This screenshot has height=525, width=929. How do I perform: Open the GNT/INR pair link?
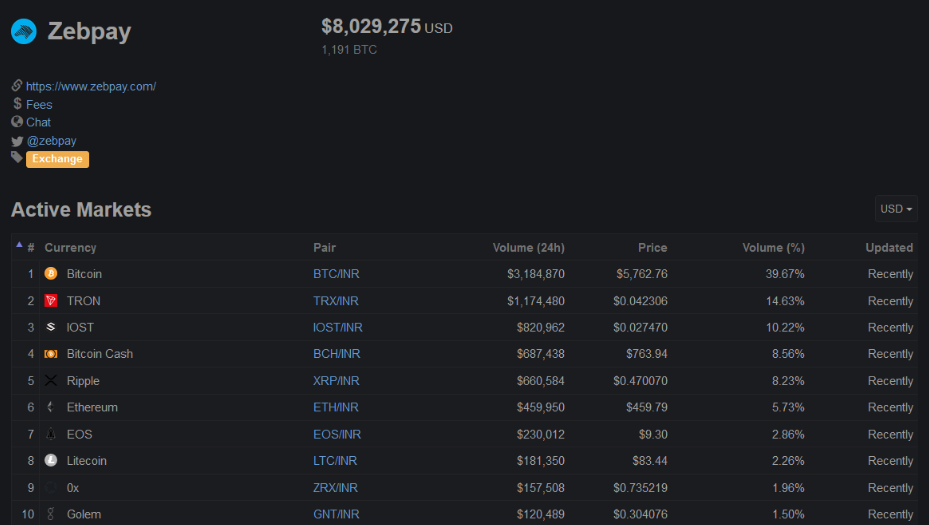[336, 514]
